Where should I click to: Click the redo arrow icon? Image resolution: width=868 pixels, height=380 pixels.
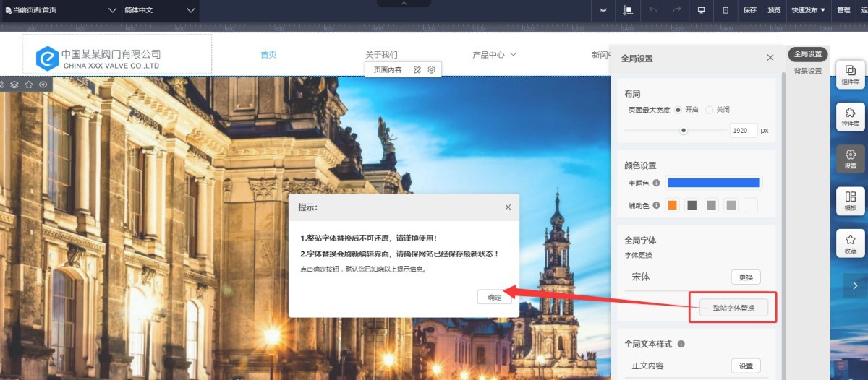tap(677, 10)
